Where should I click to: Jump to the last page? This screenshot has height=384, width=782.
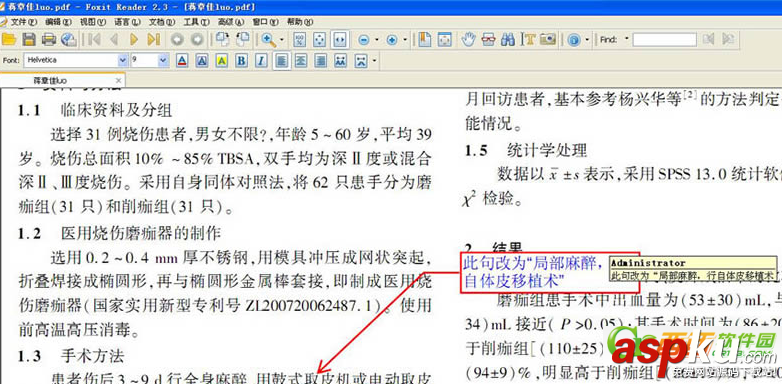point(154,40)
